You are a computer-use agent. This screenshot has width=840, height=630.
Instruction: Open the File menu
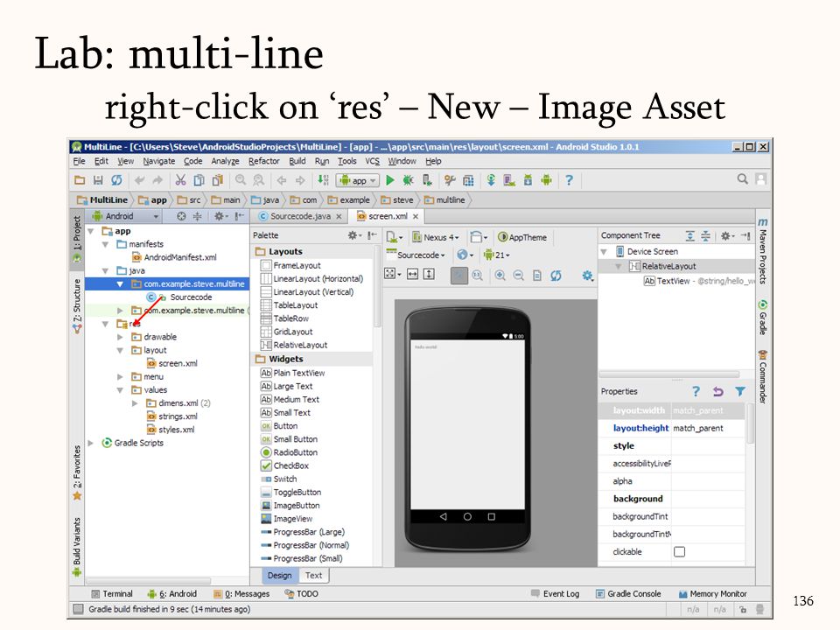(79, 161)
